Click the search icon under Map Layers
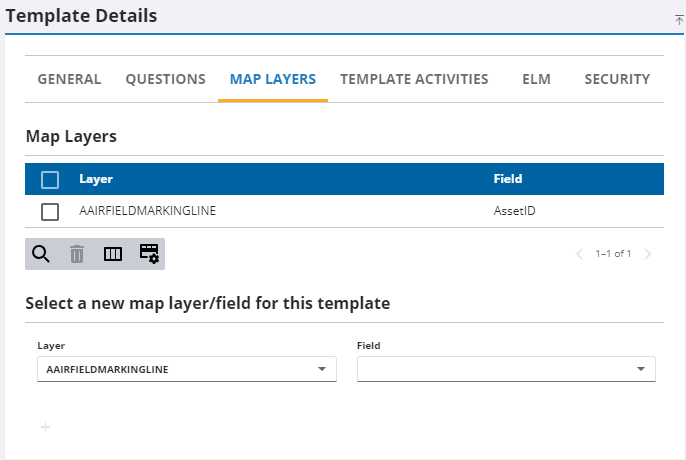 41,254
